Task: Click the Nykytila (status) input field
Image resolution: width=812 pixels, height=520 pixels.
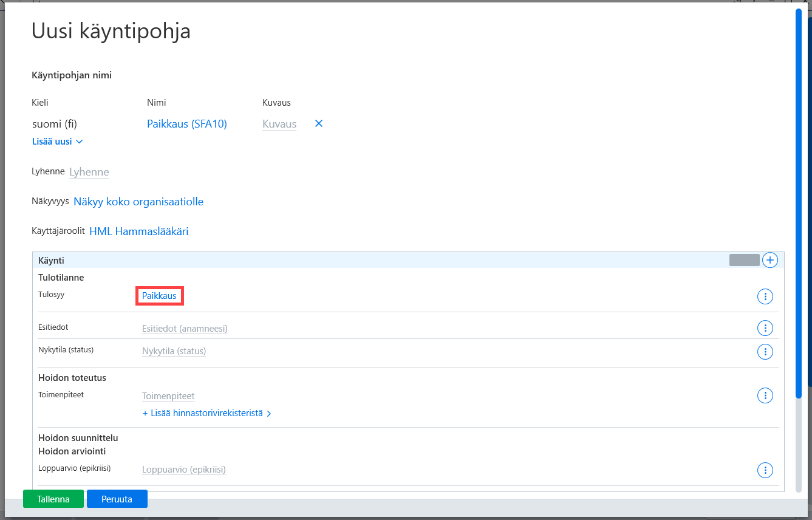Action: [174, 351]
